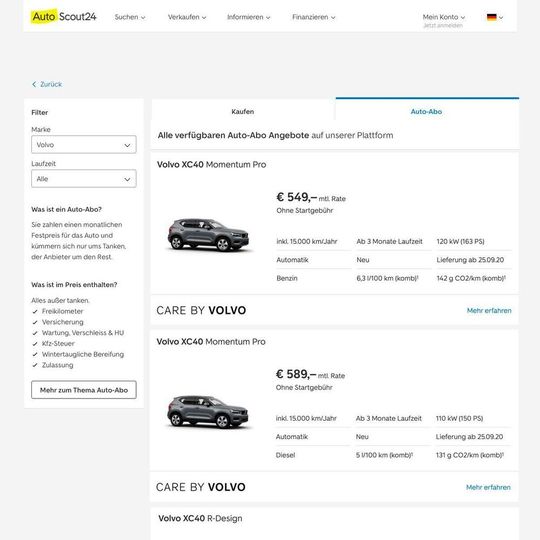Click the Care by Volvo logo, first listing
This screenshot has width=540, height=540.
201,310
